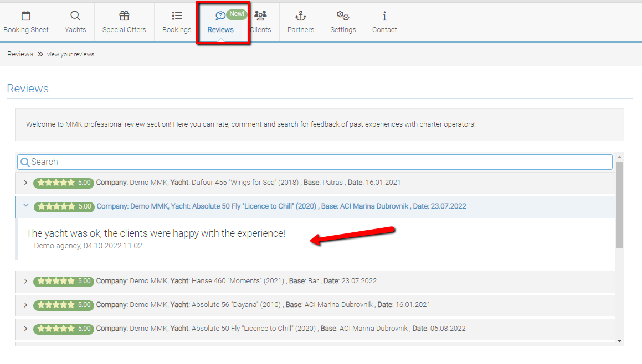Click the Absolute 56 Dayana review title
642x364 pixels.
pyautogui.click(x=263, y=305)
